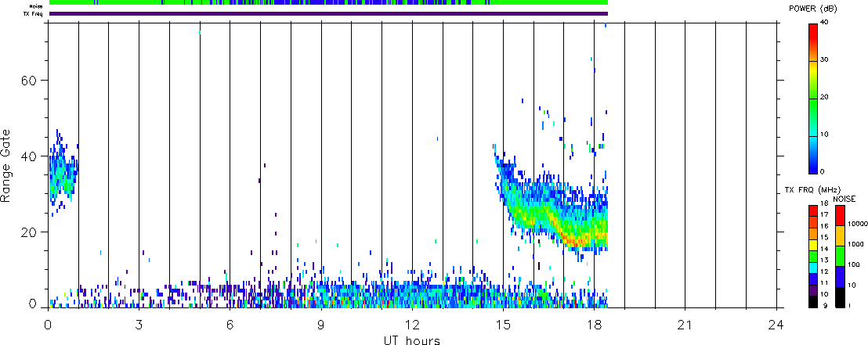Pick the cyan 12 MHz swatch in TX FRQ legend
Viewport: 868px width, 345px height.
(x=813, y=268)
